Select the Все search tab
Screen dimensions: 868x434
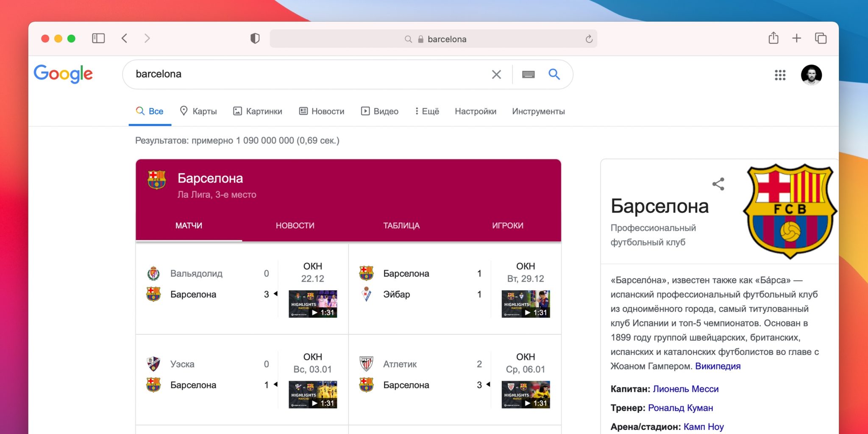[x=150, y=111]
